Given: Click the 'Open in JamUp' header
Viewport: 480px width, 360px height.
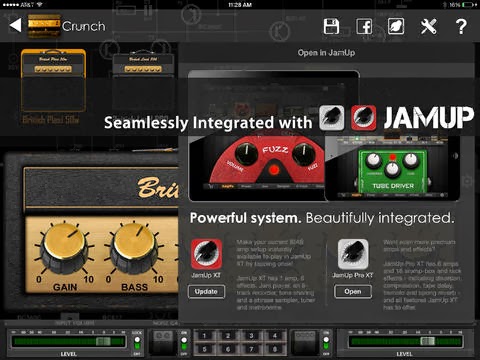Looking at the screenshot, I should pyautogui.click(x=326, y=53).
